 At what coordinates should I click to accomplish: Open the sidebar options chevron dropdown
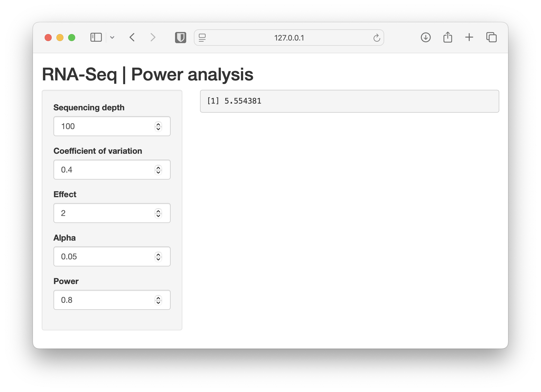pos(112,38)
